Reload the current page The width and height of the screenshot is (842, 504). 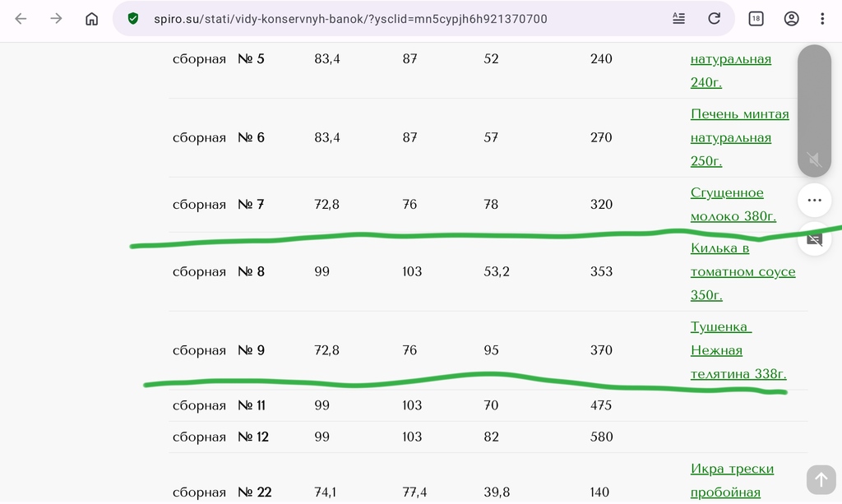(x=714, y=19)
